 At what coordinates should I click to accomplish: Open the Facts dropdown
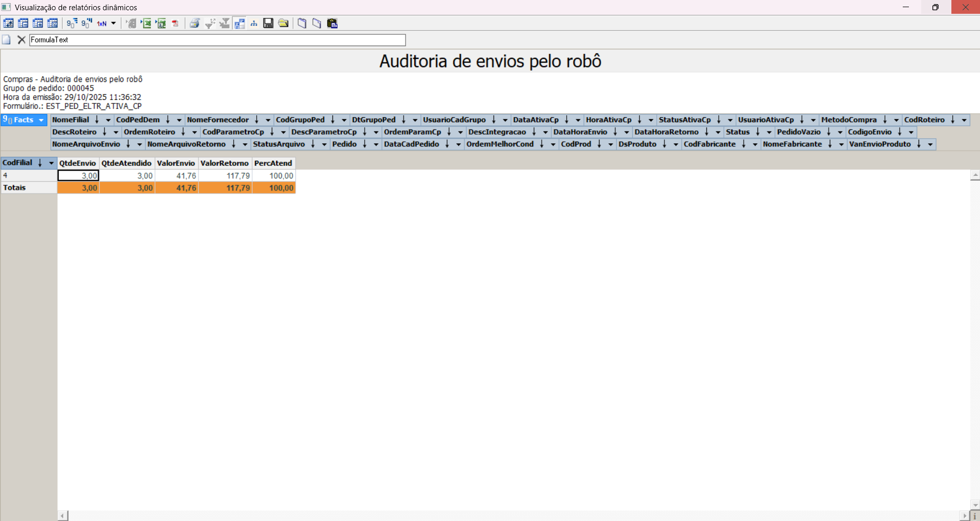click(x=41, y=120)
